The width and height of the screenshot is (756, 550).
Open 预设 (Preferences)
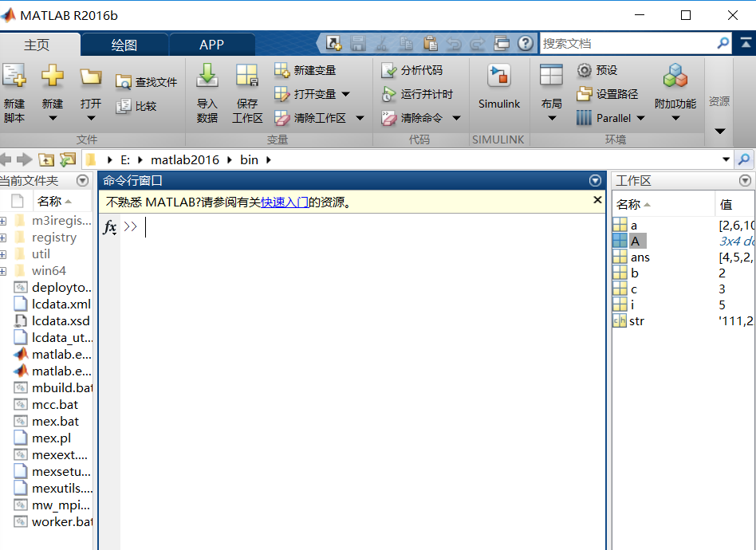pos(602,70)
